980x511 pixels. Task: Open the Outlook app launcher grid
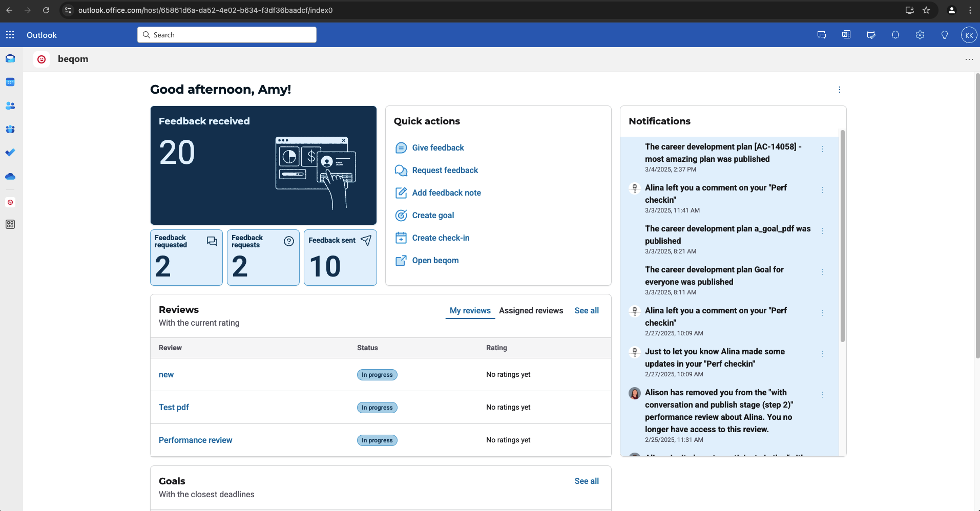(x=10, y=35)
